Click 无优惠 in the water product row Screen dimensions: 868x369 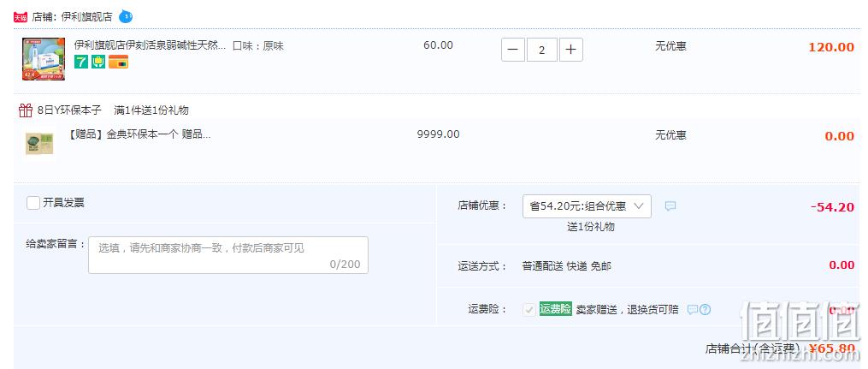(671, 46)
